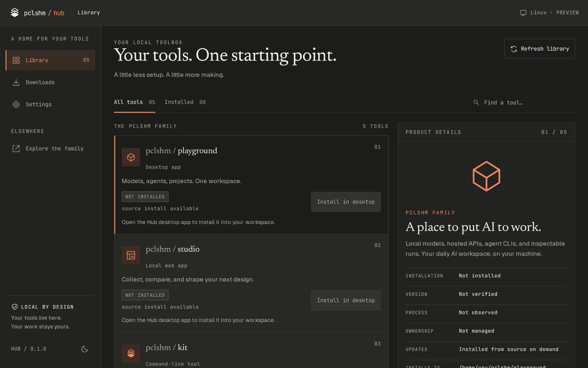Click the large orange cube in Product Details
Image resolution: width=588 pixels, height=368 pixels.
(486, 176)
